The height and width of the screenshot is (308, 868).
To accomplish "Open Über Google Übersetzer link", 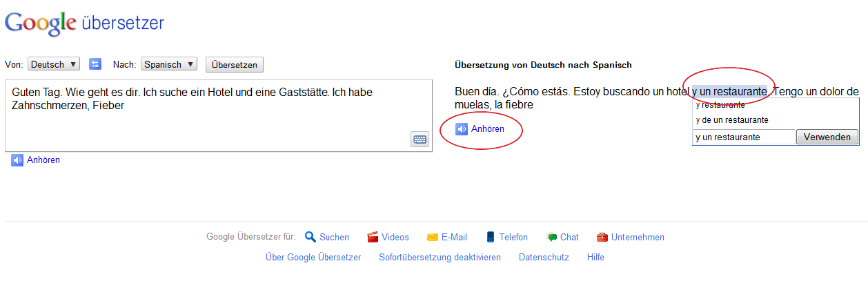I will coord(313,257).
